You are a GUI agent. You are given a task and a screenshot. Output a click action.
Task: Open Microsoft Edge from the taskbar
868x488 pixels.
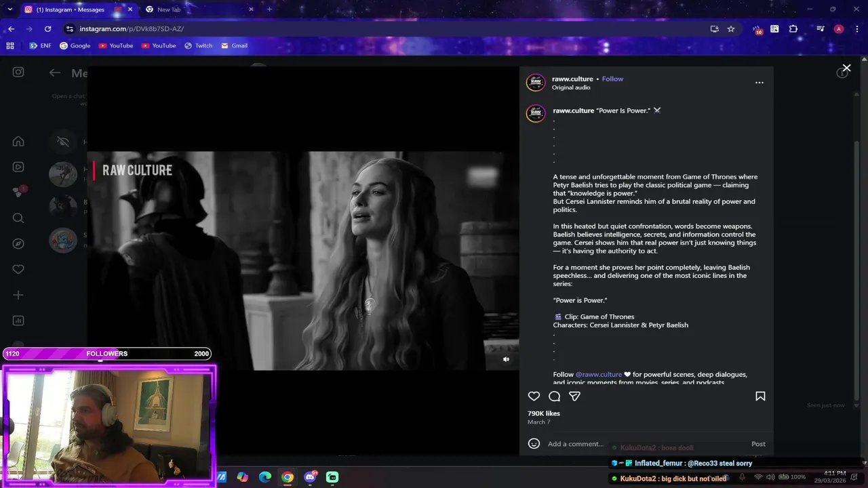coord(265,477)
